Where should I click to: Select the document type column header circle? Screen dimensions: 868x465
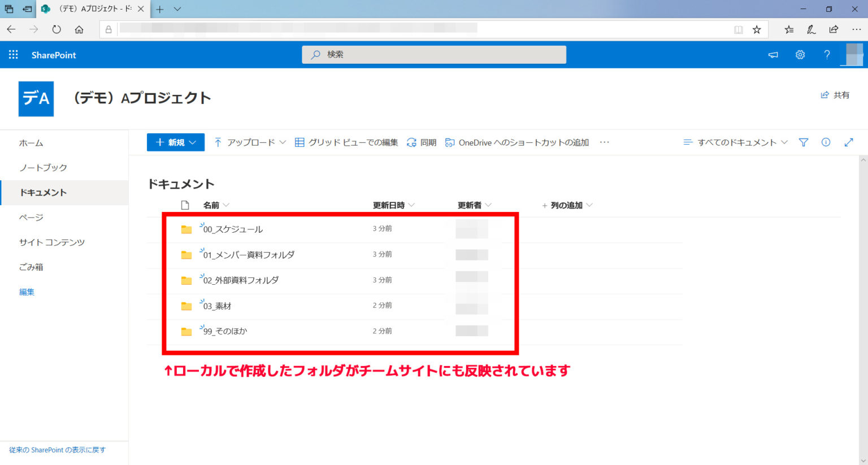[x=185, y=205]
